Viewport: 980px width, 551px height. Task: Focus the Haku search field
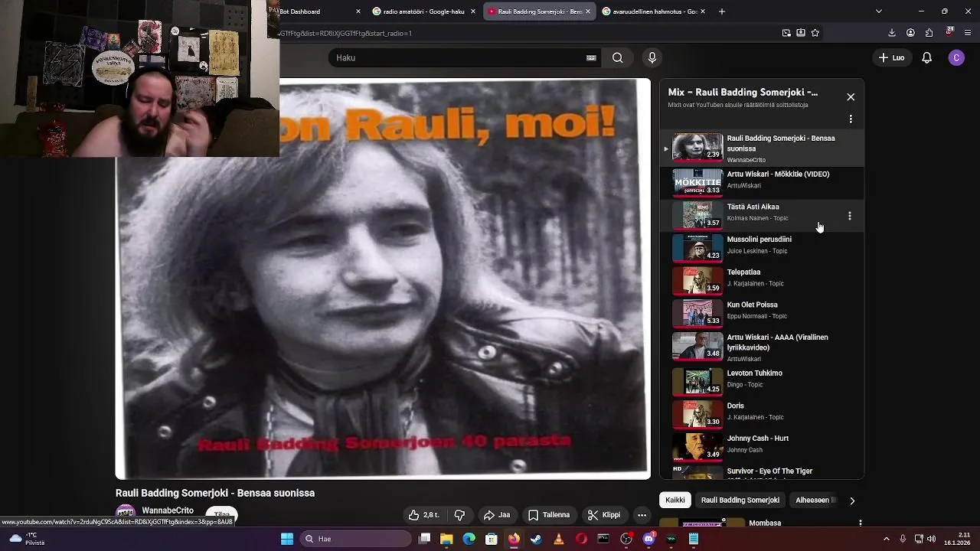coord(459,57)
